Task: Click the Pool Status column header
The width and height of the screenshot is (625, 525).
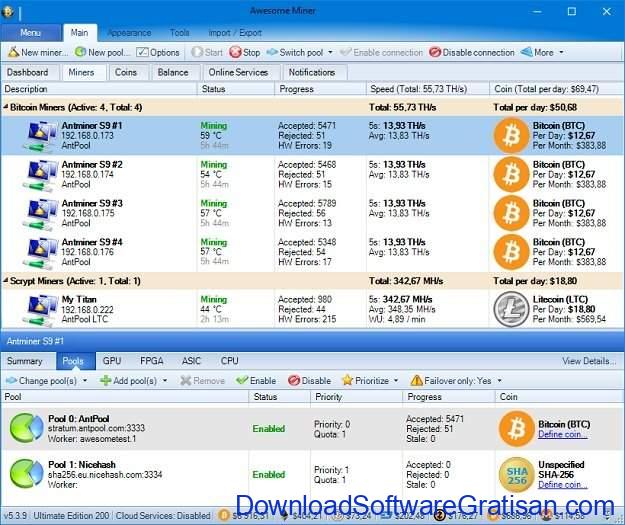Action: tap(280, 397)
